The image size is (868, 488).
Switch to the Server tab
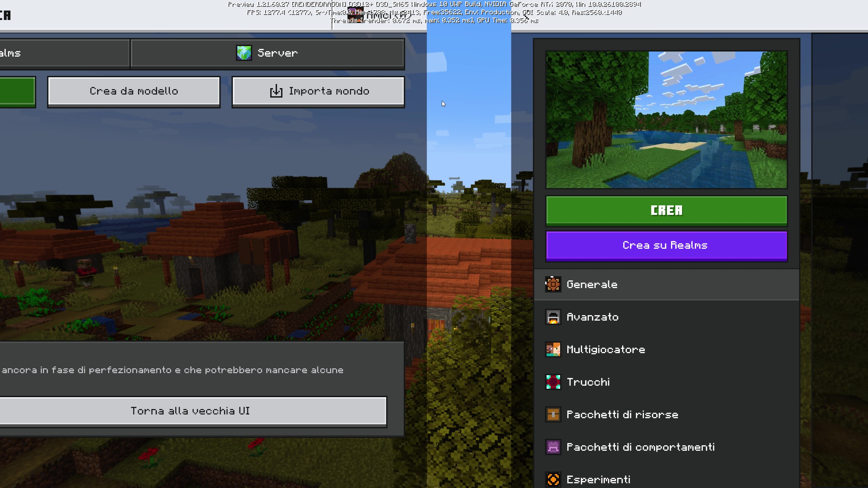pyautogui.click(x=268, y=53)
